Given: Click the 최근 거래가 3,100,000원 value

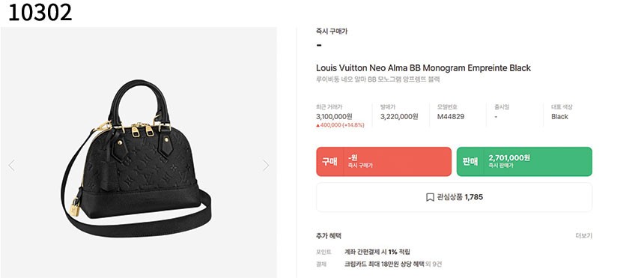Looking at the screenshot, I should (x=334, y=116).
